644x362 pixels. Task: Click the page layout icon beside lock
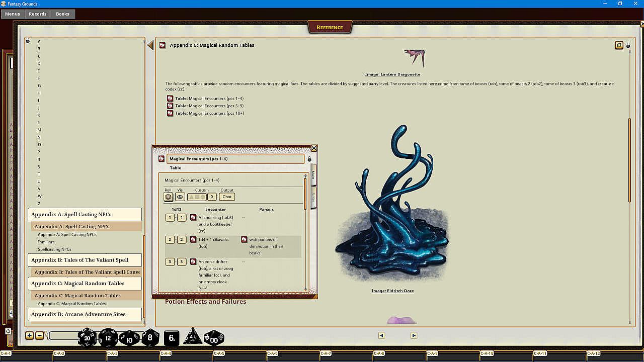click(619, 45)
